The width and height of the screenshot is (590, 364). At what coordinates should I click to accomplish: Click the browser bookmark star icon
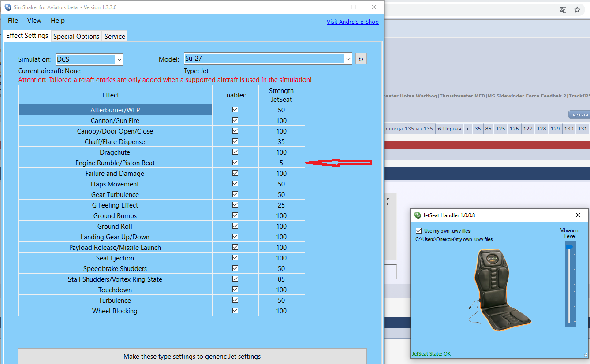[x=577, y=10]
